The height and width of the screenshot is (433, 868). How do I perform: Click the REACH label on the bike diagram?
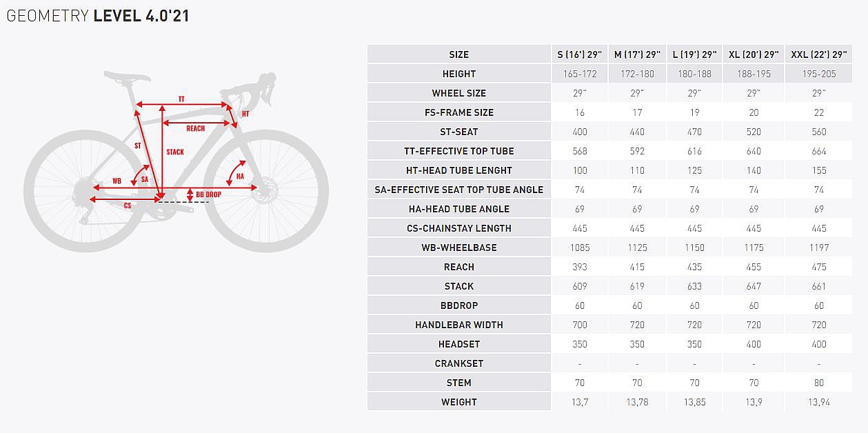point(195,128)
